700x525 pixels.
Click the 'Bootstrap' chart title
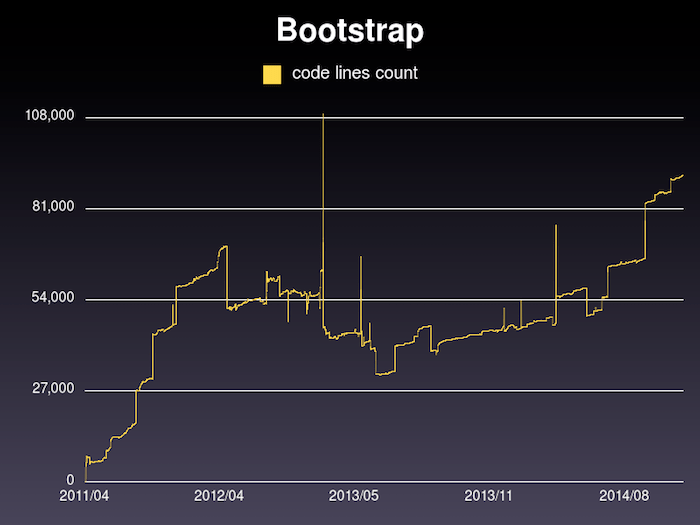[350, 30]
